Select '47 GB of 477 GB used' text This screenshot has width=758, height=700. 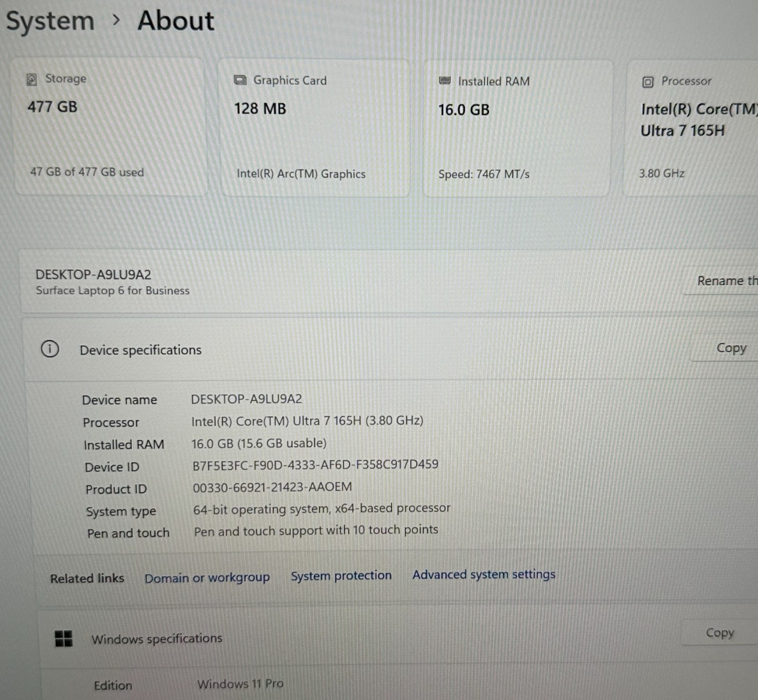[87, 172]
